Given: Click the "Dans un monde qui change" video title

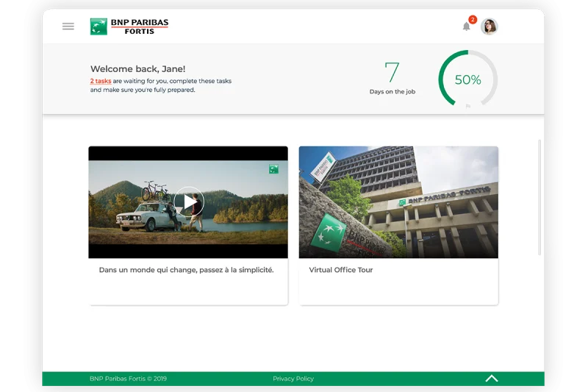Looking at the screenshot, I should tap(186, 270).
